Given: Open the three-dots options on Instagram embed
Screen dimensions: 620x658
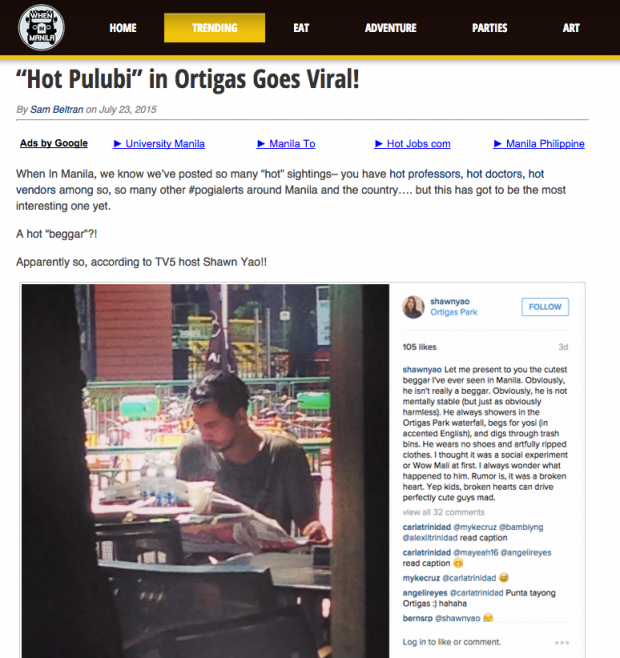Looking at the screenshot, I should pyautogui.click(x=562, y=642).
